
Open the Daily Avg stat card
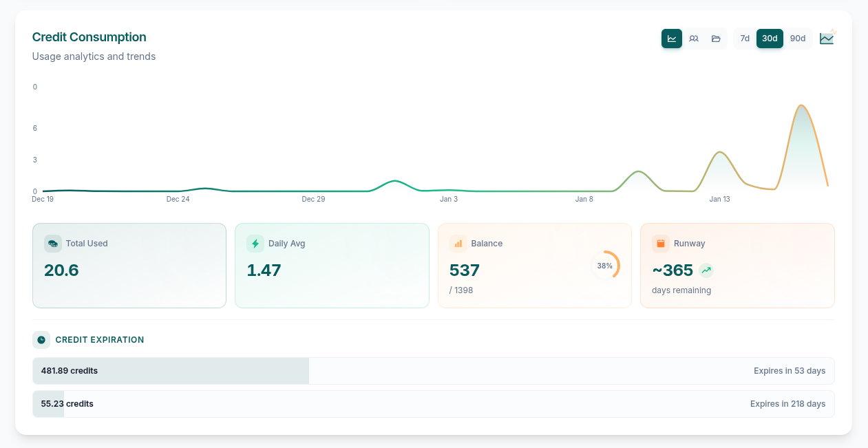(332, 266)
